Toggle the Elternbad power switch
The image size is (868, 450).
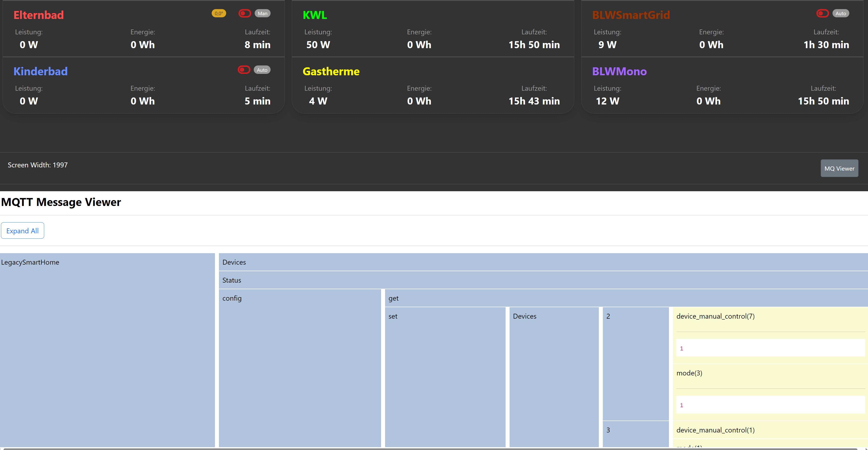click(245, 14)
